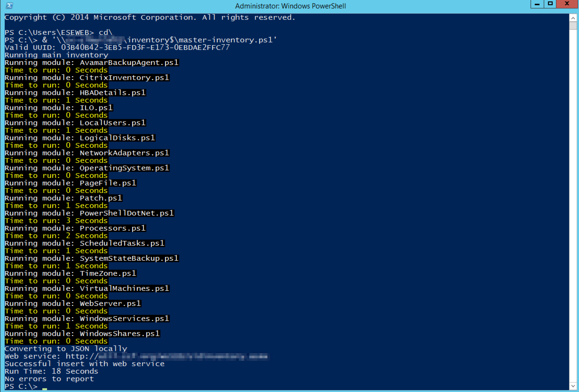The height and width of the screenshot is (392, 579).
Task: Select the title bar area
Action: [289, 5]
